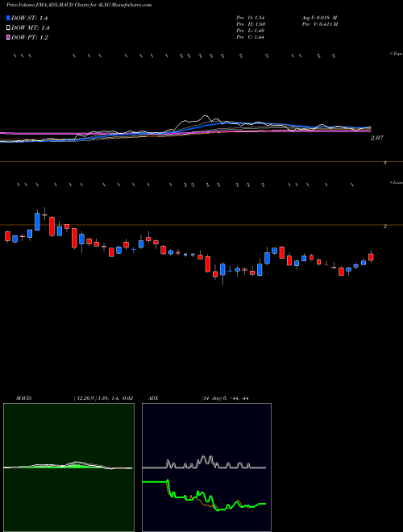Click the '<Tops' marker label

tap(396, 54)
